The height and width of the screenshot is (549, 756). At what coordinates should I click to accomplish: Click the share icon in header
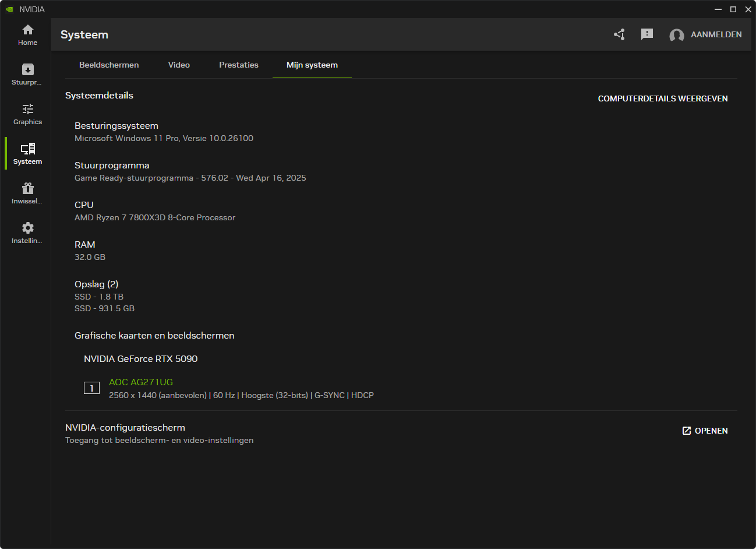[x=619, y=34]
